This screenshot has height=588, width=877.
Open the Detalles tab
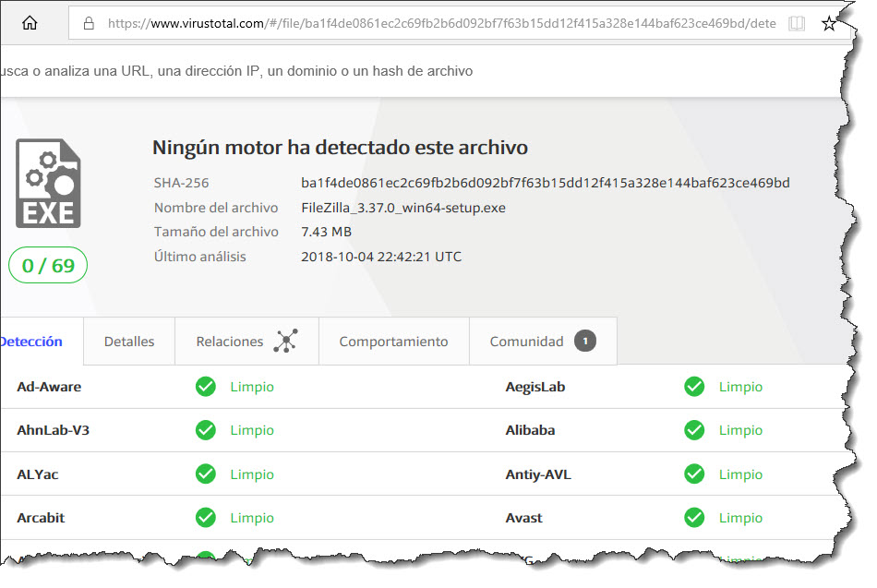coord(129,342)
